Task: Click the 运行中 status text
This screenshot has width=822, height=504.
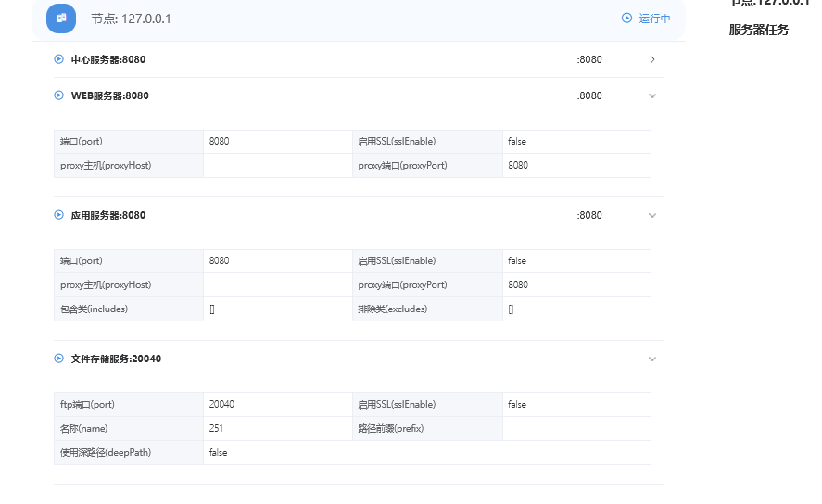Action: pyautogui.click(x=655, y=19)
